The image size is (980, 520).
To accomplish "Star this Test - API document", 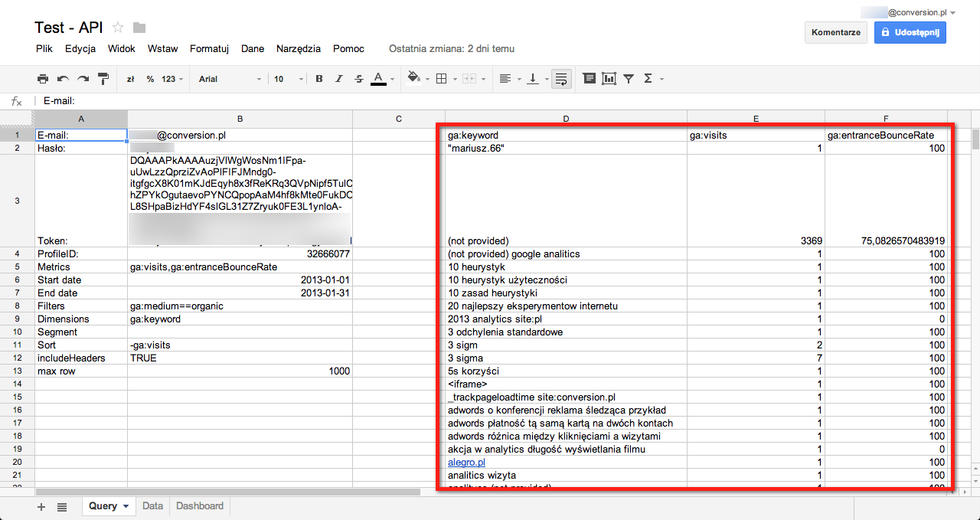I will point(118,28).
